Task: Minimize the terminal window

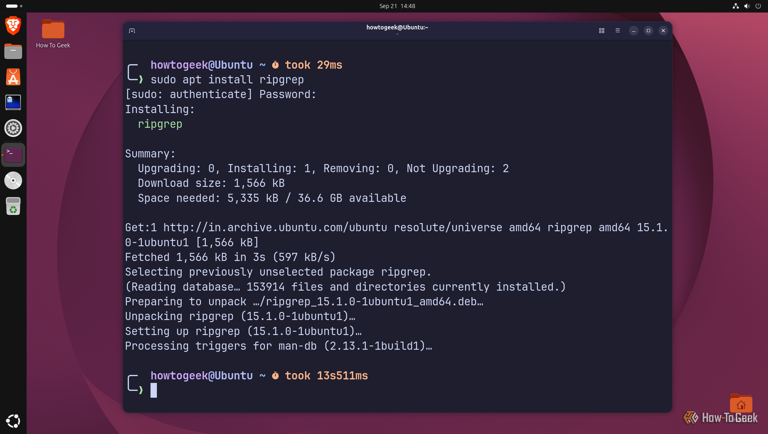Action: click(x=633, y=30)
